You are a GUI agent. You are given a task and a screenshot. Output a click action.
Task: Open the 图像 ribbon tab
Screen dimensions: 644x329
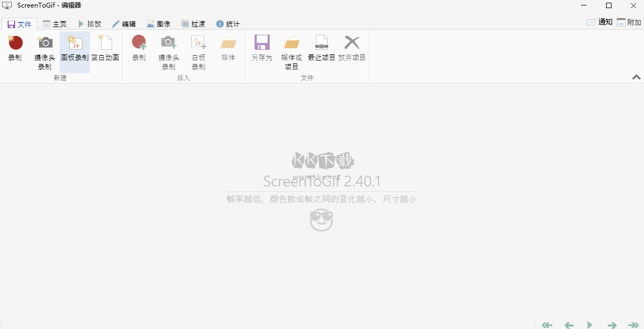tap(159, 23)
